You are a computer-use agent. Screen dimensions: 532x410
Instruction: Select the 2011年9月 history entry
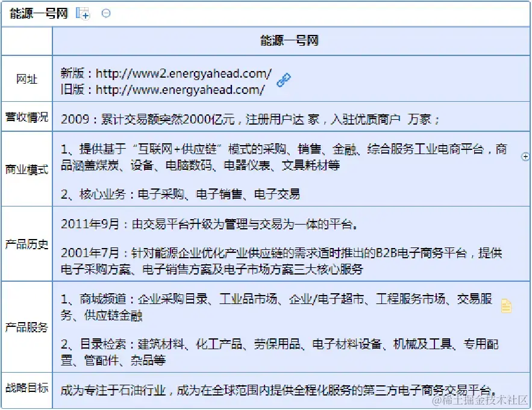[x=209, y=224]
